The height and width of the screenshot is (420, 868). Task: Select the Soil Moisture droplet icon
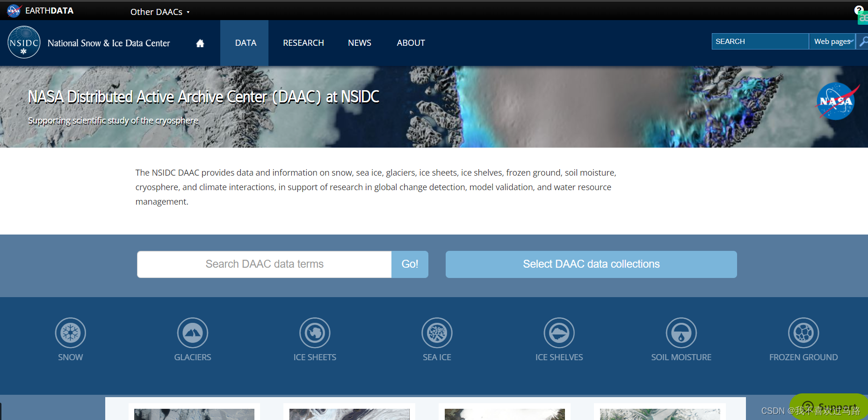(681, 333)
